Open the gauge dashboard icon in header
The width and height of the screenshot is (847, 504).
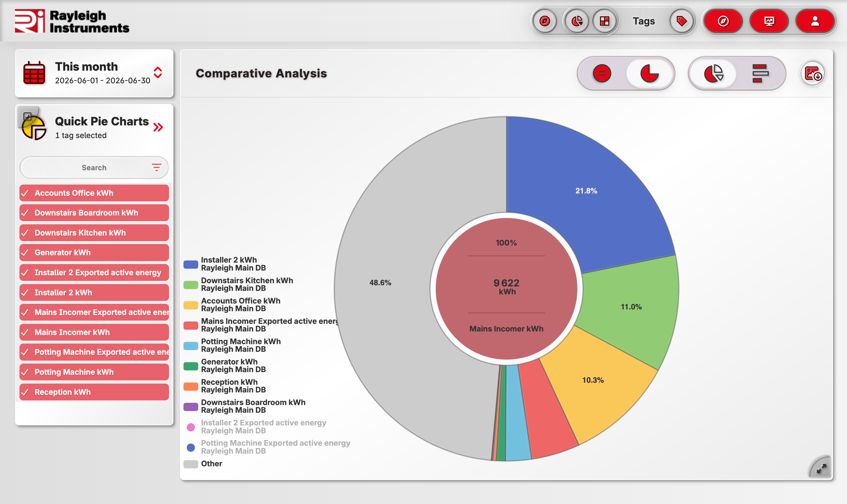544,21
